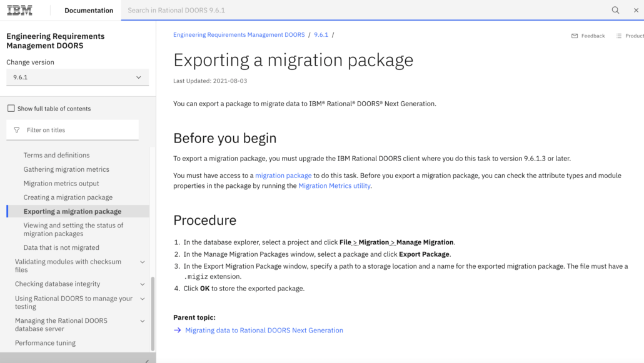Click the 9.6.1 breadcrumb link
The height and width of the screenshot is (363, 644).
coord(321,35)
